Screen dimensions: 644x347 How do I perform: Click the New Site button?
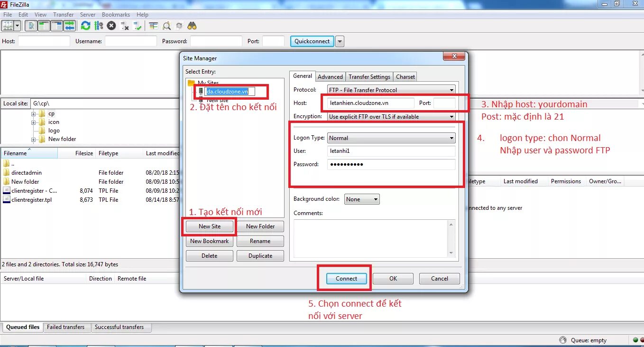click(210, 226)
